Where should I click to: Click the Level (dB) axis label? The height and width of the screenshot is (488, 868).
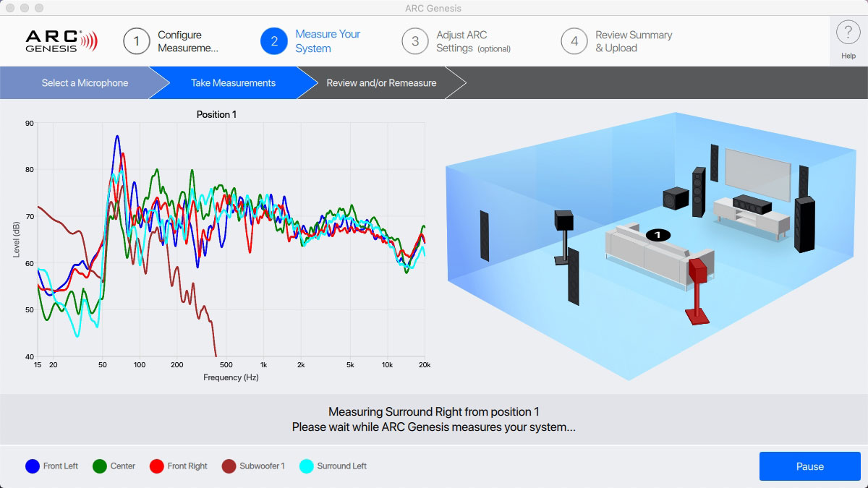(x=17, y=238)
